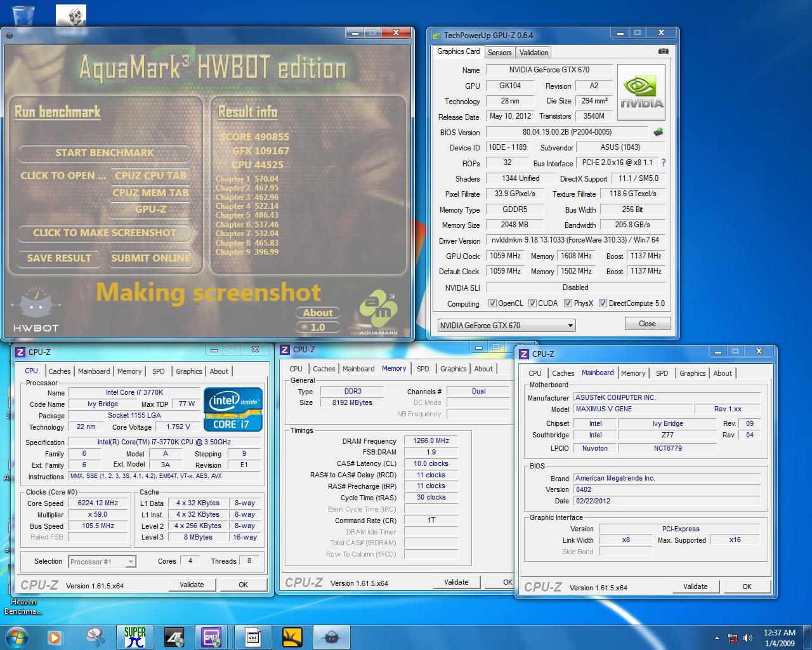This screenshot has height=650, width=812.
Task: Click the Bus Interface question mark icon
Action: (x=664, y=162)
